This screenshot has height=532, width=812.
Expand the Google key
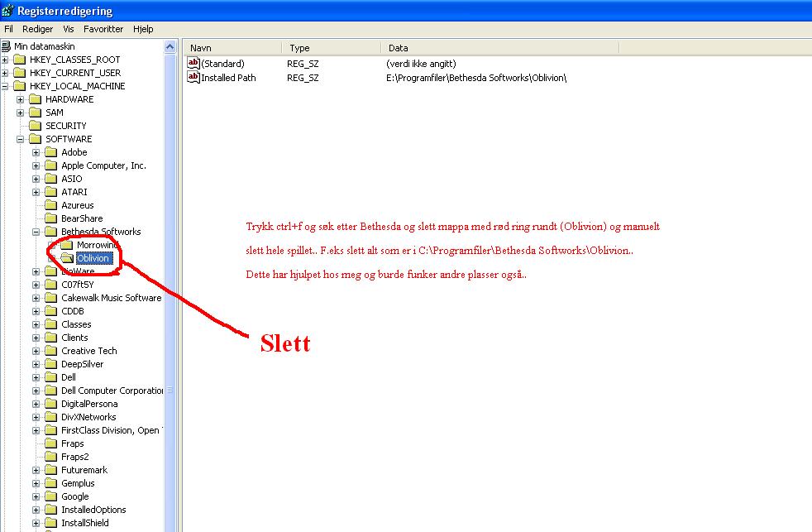36,496
